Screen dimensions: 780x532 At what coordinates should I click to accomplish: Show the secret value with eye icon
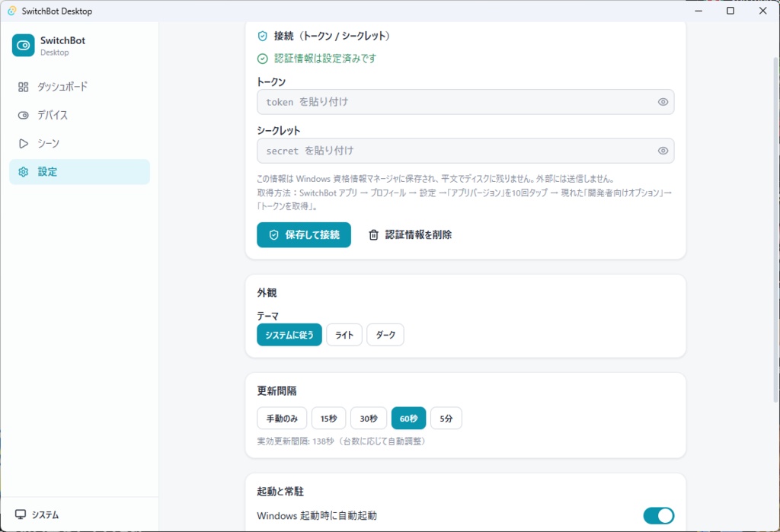pos(663,151)
